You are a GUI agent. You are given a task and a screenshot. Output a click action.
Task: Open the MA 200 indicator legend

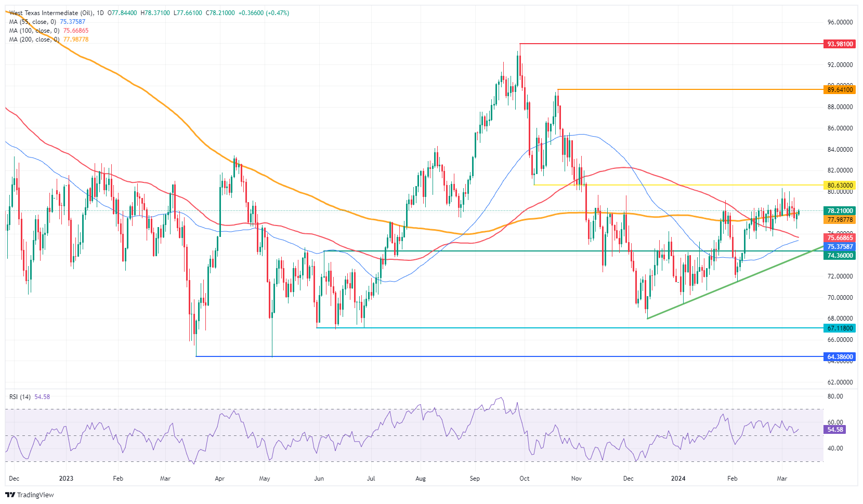(34, 39)
